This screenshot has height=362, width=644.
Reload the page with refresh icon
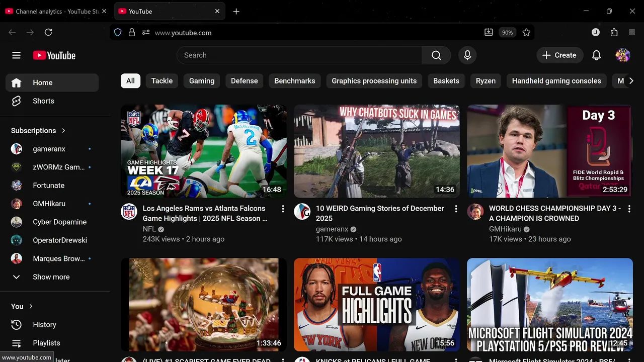click(x=48, y=32)
